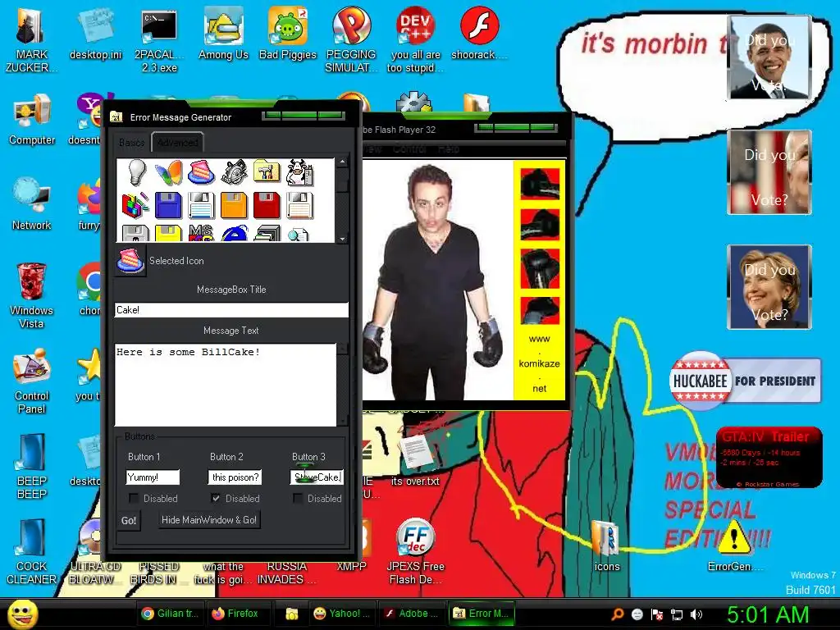Click the MessageBox Title field

[x=231, y=309]
